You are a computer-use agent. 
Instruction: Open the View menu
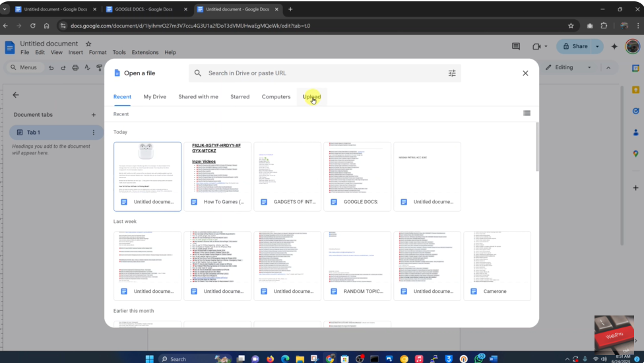coord(57,53)
